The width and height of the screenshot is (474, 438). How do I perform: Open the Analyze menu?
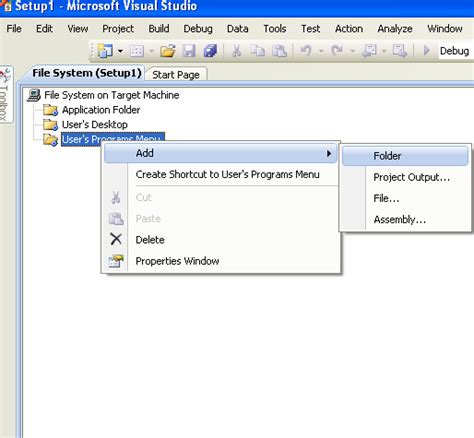coord(395,29)
